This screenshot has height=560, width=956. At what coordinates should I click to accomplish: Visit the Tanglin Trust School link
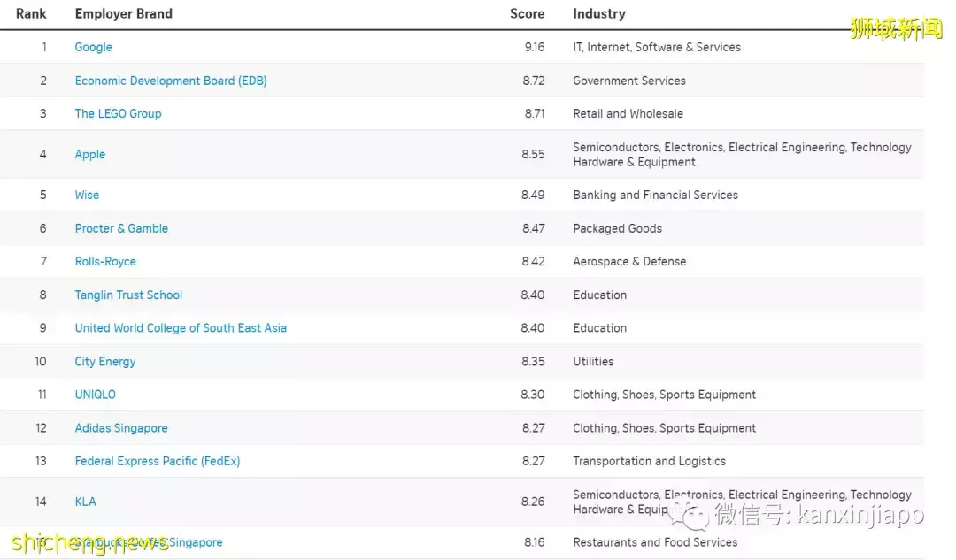pos(128,295)
